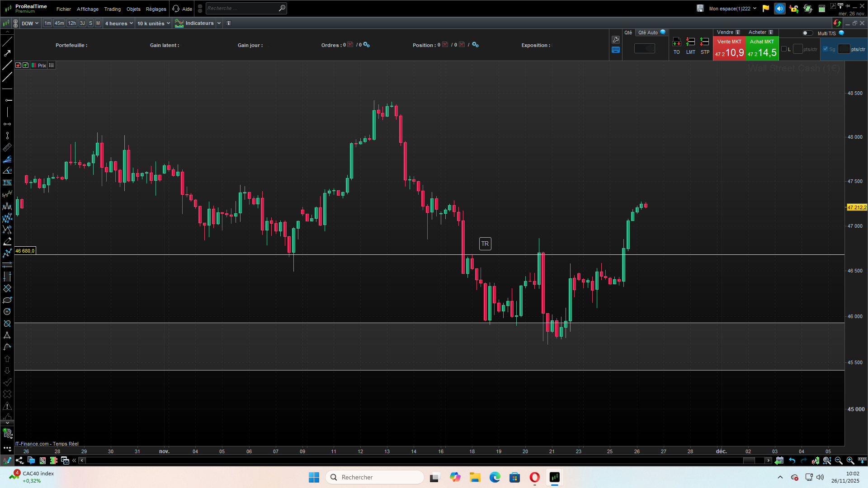Open the 10 k unités dropdown

point(154,23)
